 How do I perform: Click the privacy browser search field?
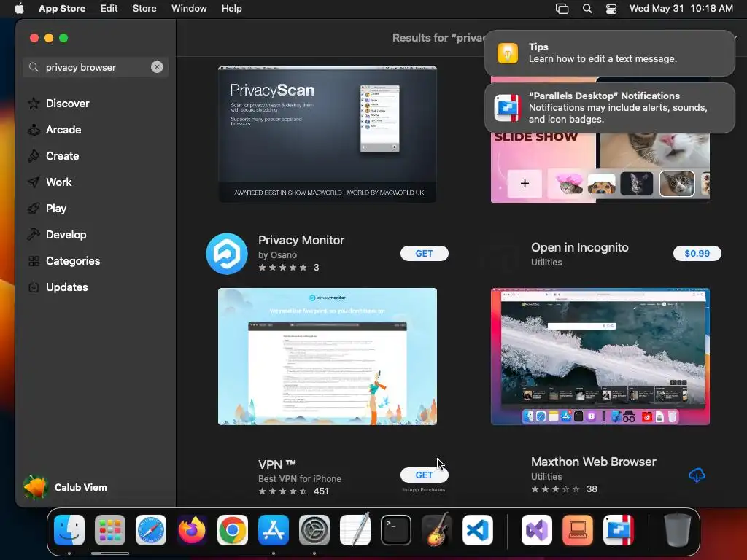point(96,67)
